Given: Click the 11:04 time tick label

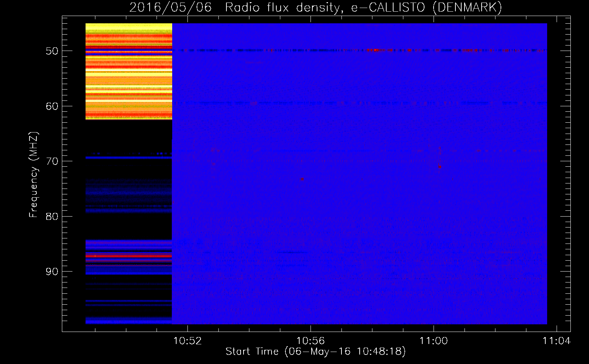Looking at the screenshot, I should click(x=557, y=341).
